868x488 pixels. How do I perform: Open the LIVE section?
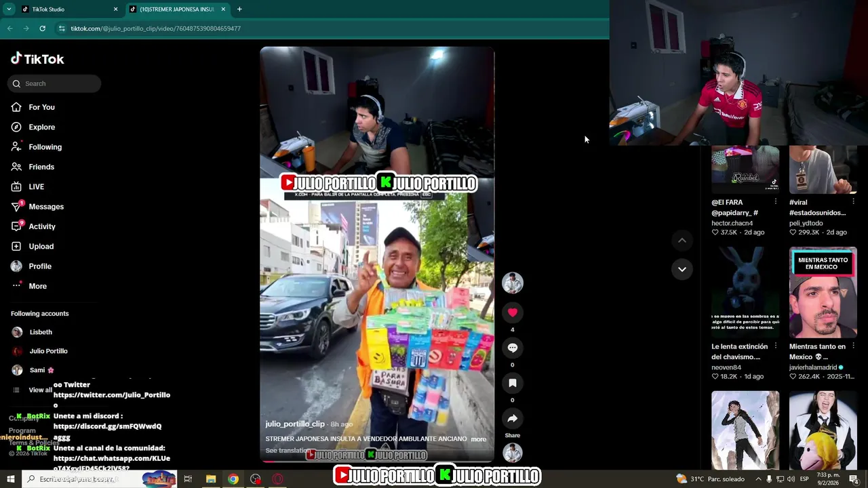coord(27,186)
